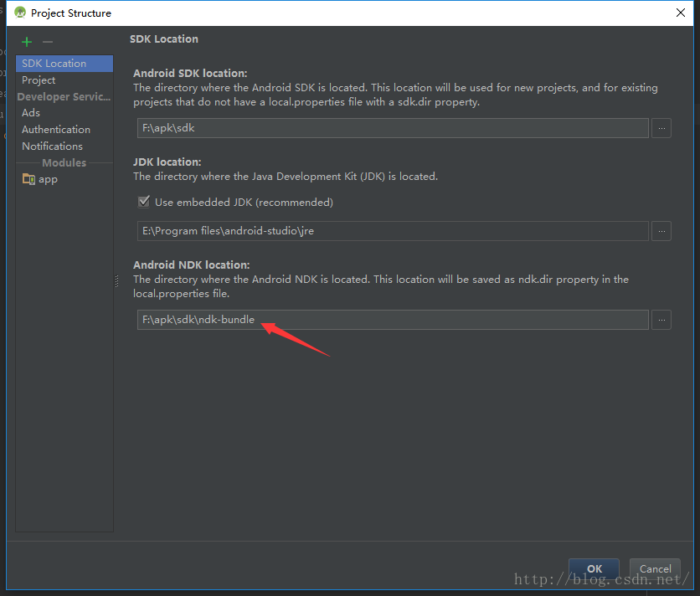
Task: Browse for JDK location folder
Action: tap(661, 231)
